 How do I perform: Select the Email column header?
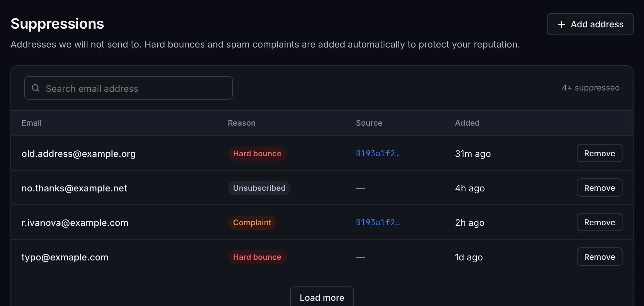32,123
